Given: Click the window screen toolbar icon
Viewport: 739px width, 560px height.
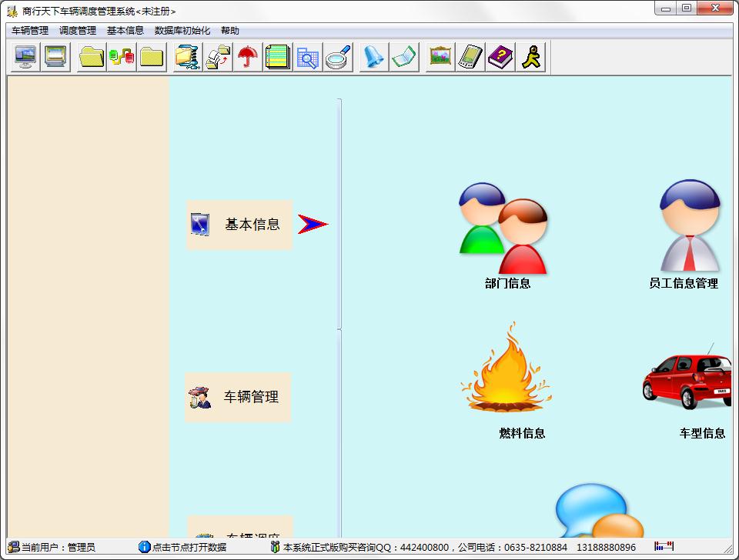Looking at the screenshot, I should (55, 57).
